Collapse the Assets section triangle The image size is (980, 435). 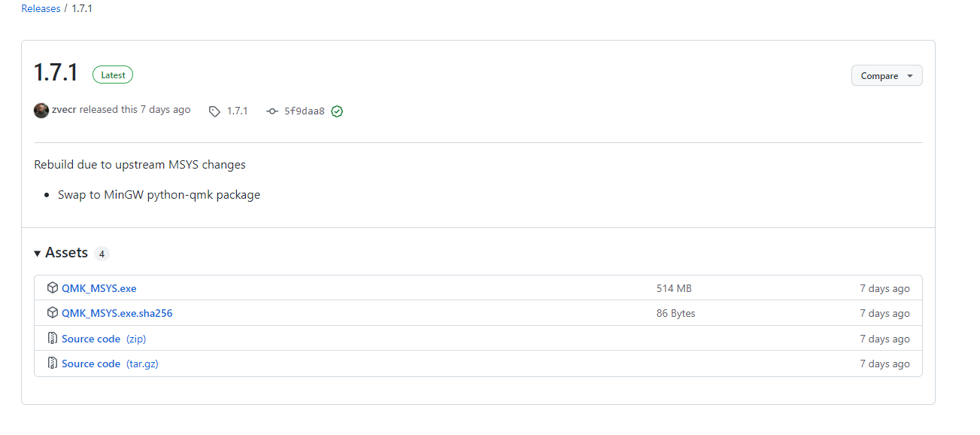[x=38, y=254]
